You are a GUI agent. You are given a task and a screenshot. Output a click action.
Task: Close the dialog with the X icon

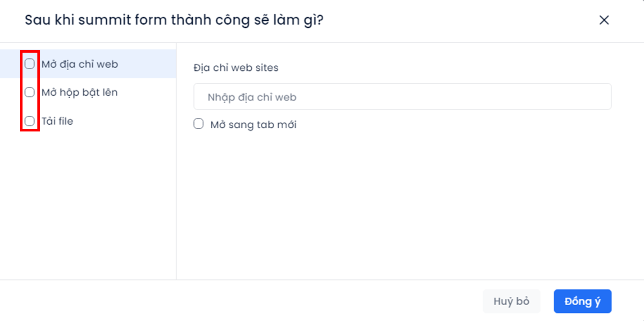[604, 20]
